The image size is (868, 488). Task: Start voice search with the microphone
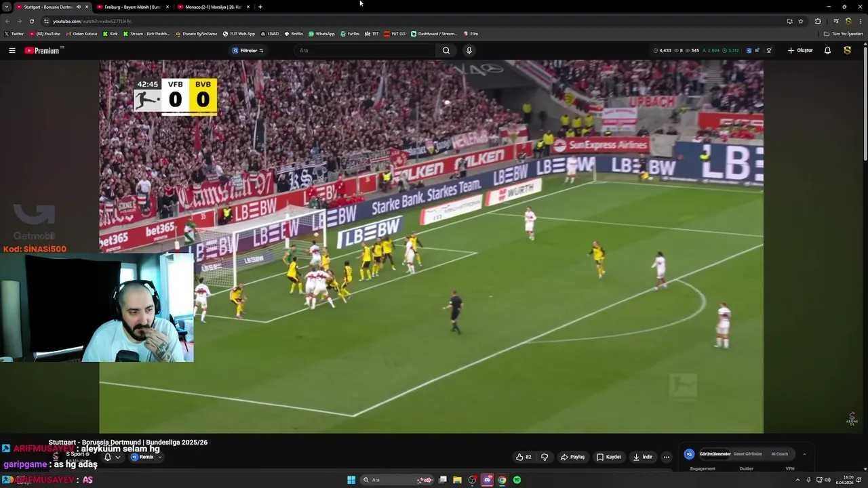(469, 50)
